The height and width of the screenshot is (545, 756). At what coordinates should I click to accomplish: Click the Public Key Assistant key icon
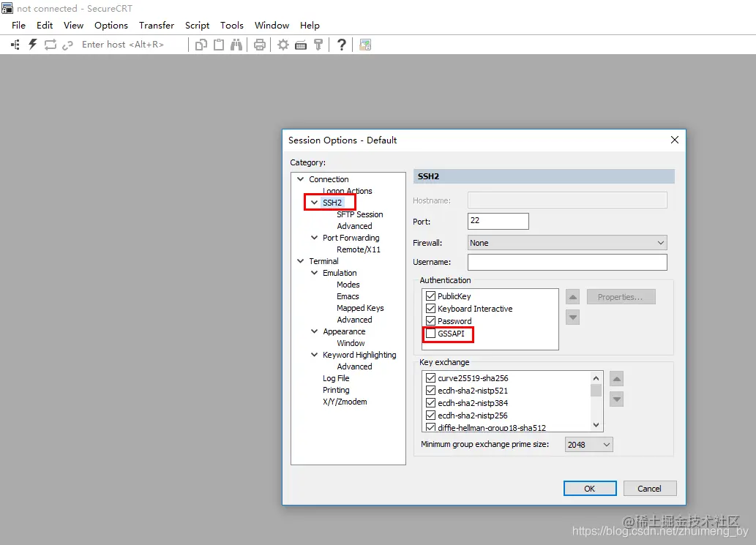tap(318, 45)
